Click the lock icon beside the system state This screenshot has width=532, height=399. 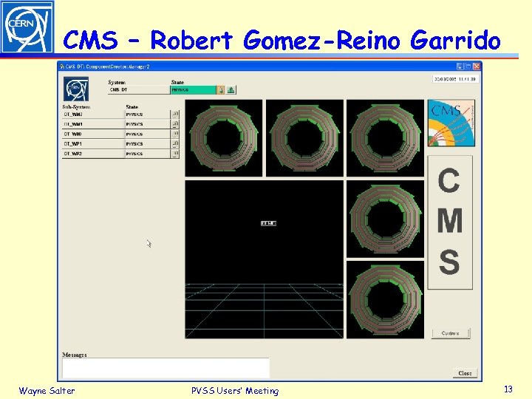[221, 90]
